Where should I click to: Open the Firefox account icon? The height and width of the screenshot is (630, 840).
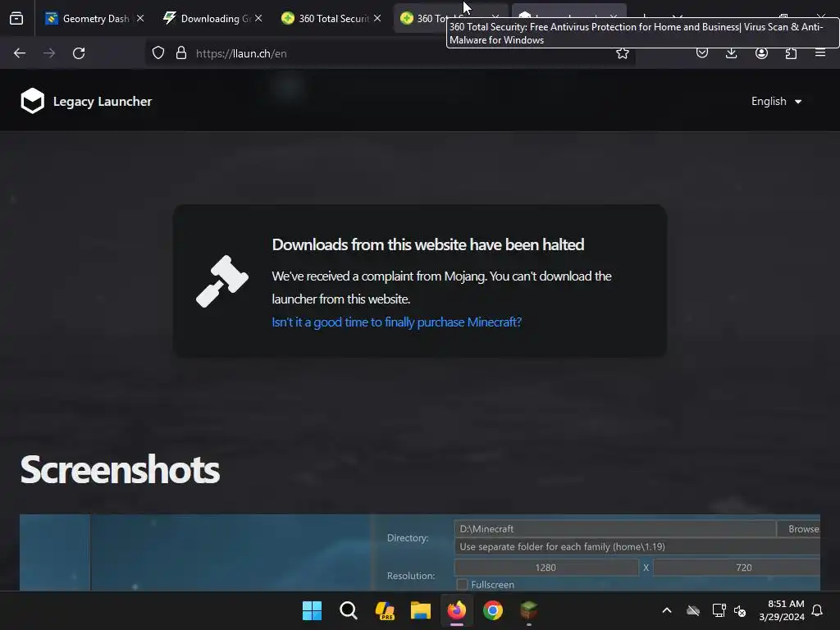[761, 53]
